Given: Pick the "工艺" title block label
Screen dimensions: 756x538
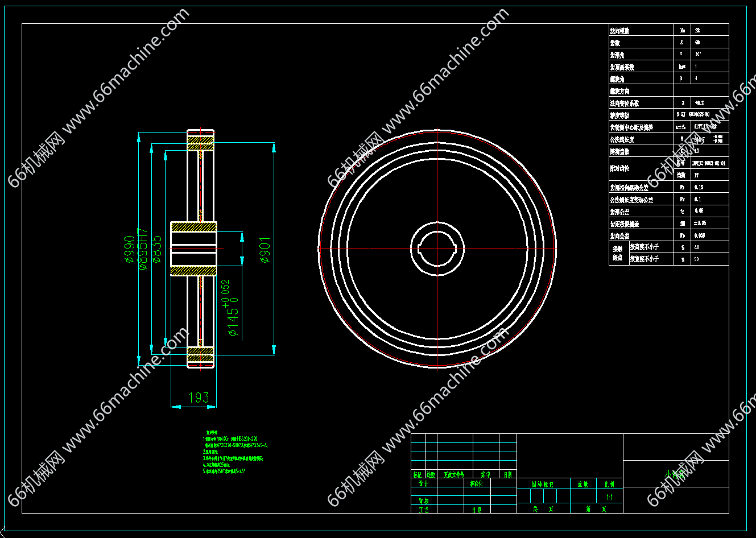Looking at the screenshot, I should (x=423, y=510).
